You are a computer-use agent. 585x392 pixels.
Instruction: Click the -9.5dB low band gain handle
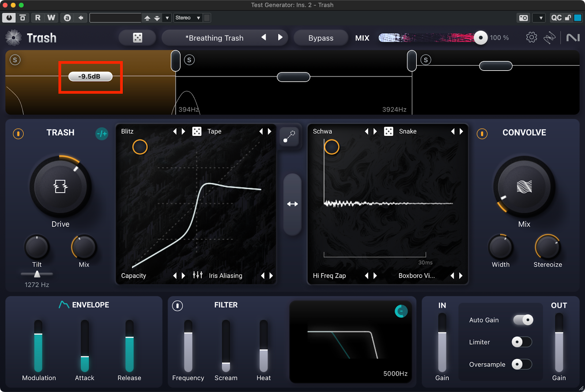[90, 76]
